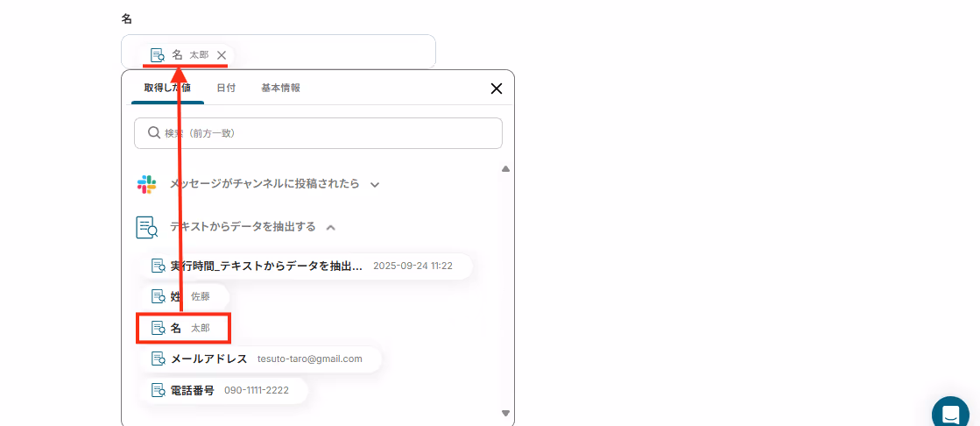This screenshot has height=426, width=980.
Task: Select the 姓 佐藤 value
Action: point(184,296)
